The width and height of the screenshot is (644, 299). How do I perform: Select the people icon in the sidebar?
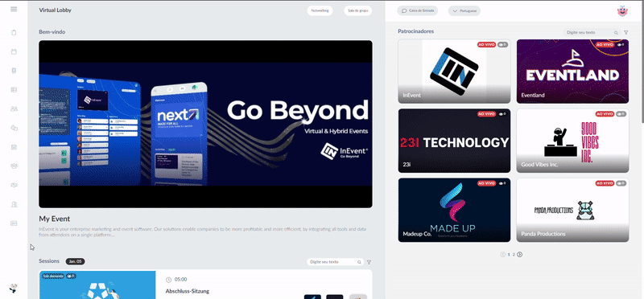[x=14, y=109]
